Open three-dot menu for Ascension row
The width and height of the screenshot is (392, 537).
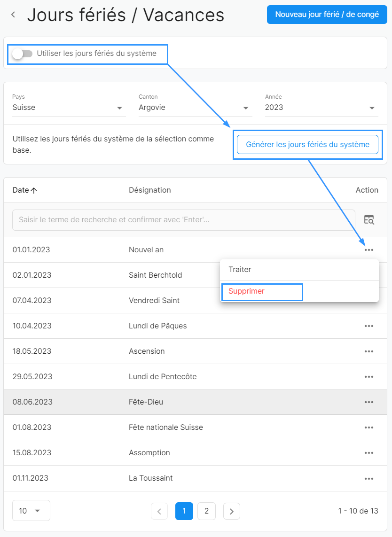click(x=369, y=351)
